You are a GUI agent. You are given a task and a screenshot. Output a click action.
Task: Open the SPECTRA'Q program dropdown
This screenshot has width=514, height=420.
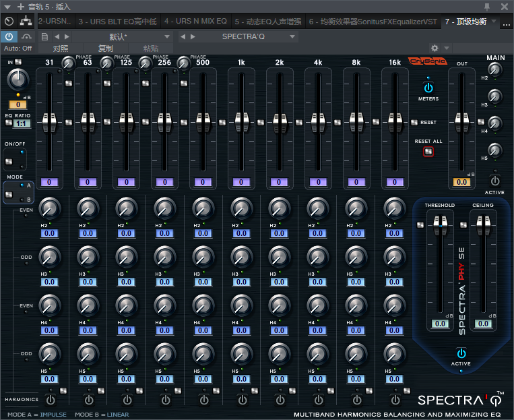(248, 37)
